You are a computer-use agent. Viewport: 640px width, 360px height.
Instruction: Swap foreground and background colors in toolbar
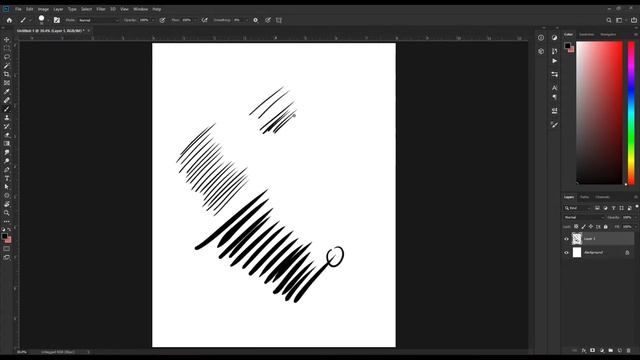pos(9,229)
